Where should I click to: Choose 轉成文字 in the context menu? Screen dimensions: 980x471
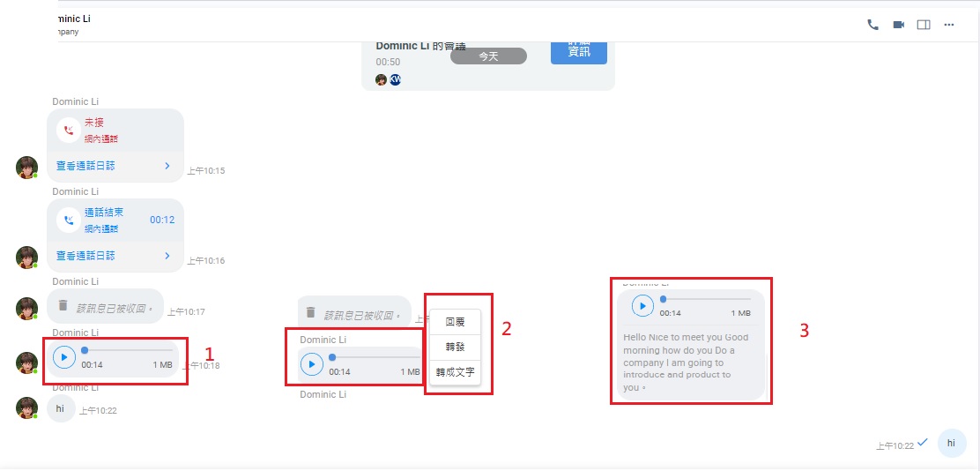(x=455, y=372)
